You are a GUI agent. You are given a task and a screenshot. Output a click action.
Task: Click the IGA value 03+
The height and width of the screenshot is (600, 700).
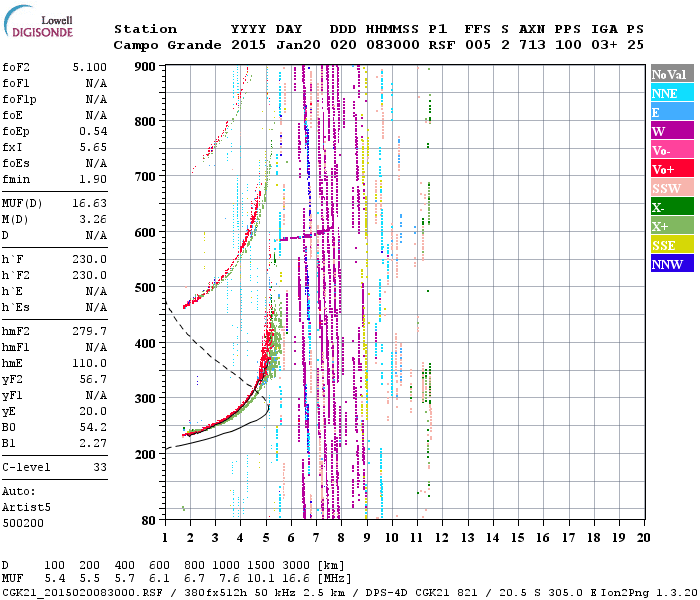(x=604, y=45)
